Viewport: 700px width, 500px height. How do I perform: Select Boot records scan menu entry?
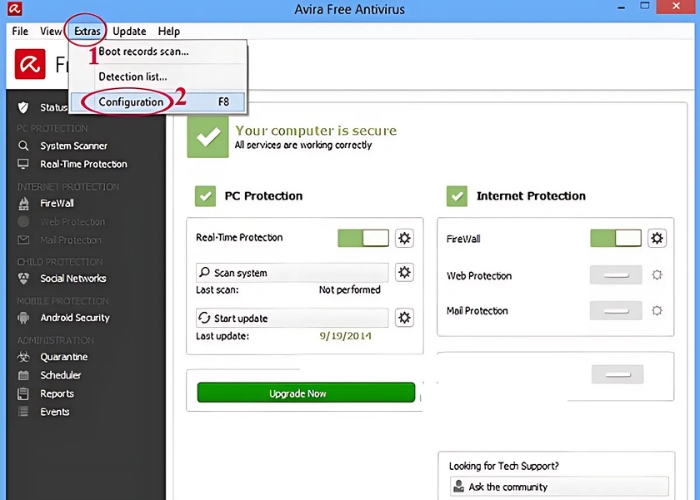tap(143, 52)
